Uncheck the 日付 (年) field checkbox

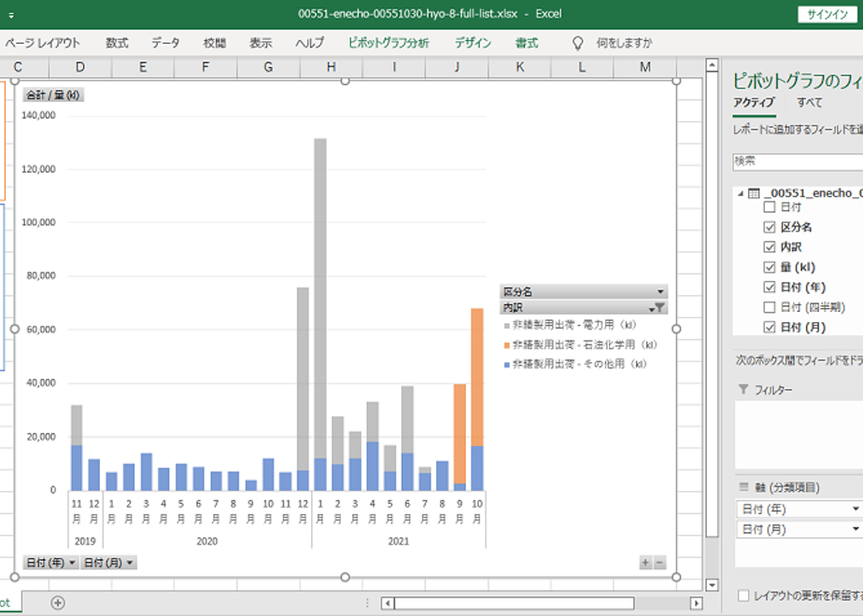tap(770, 287)
